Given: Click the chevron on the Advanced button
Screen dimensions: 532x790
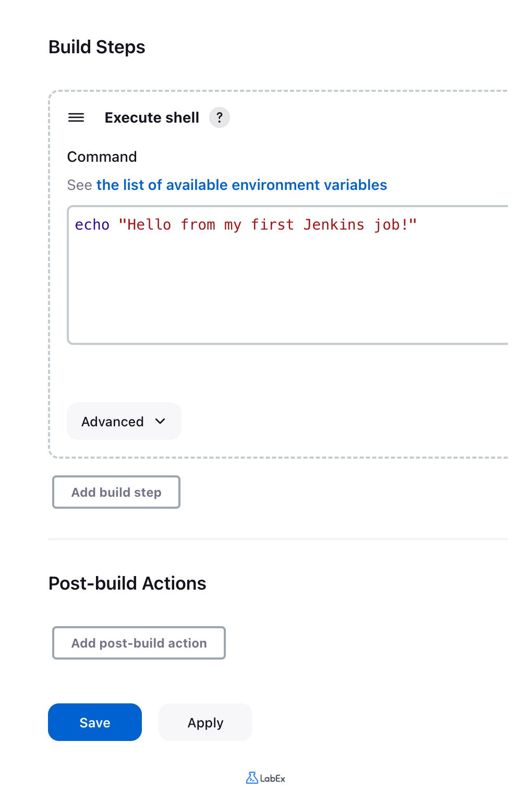Looking at the screenshot, I should click(160, 421).
